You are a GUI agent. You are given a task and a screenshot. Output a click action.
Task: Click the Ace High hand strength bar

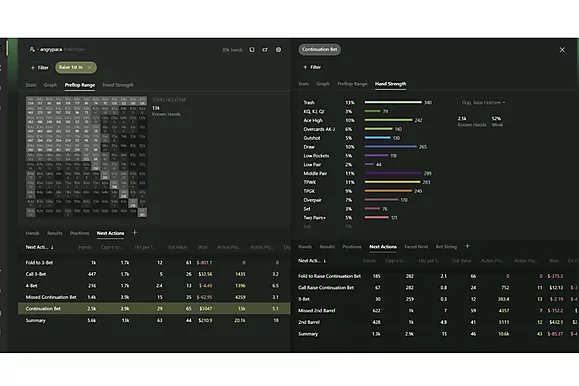click(x=388, y=120)
